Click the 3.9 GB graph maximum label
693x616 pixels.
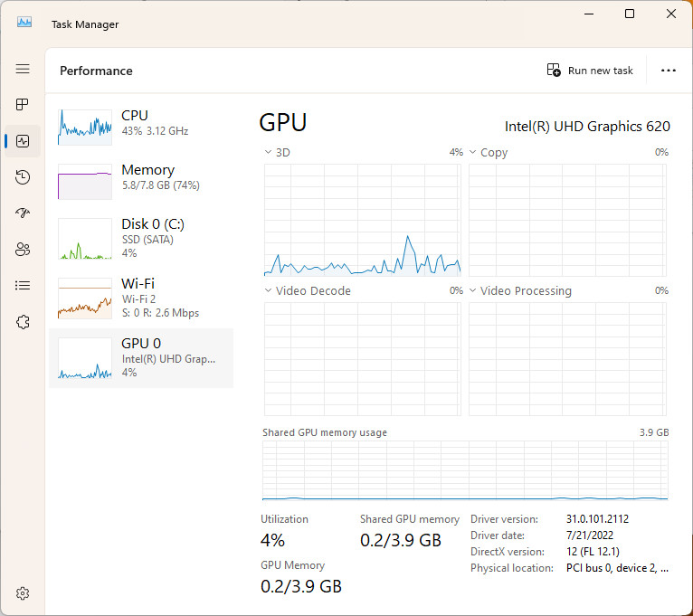[654, 432]
